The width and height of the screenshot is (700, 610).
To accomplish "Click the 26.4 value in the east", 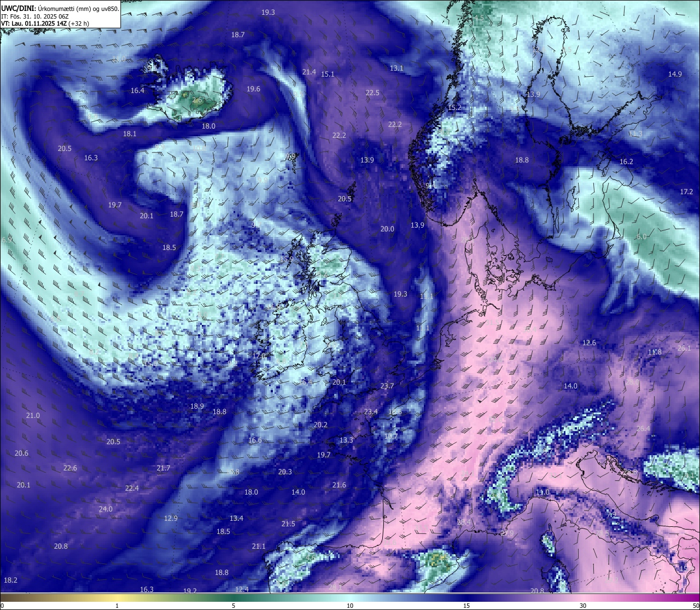I will [x=643, y=428].
